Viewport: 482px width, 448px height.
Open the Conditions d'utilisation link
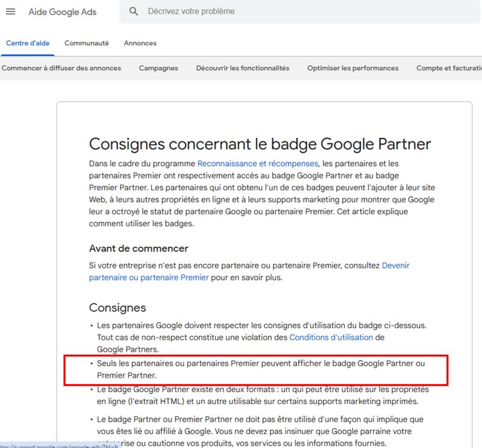pyautogui.click(x=331, y=337)
